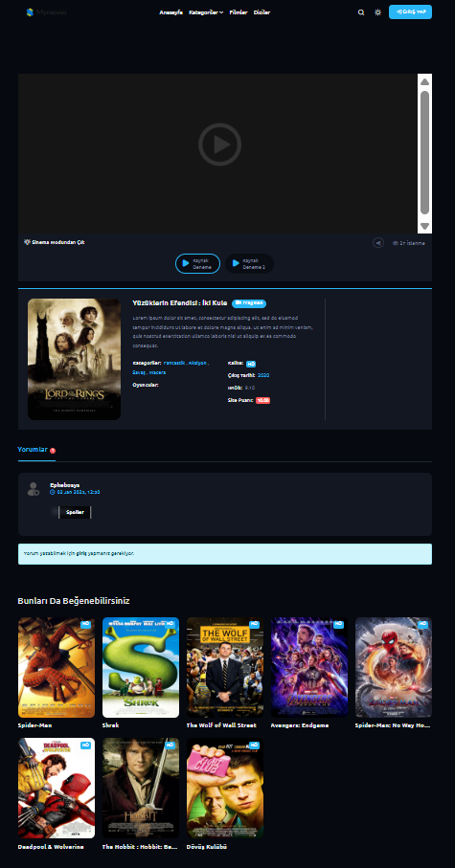Viewport: 455px width, 868px height.
Task: Select the Kaynak Deneme 2 source button
Action: [249, 263]
